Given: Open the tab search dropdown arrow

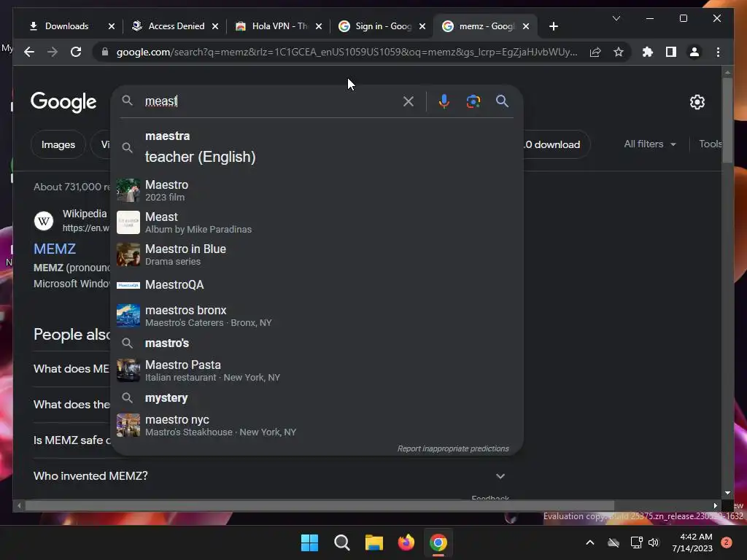Looking at the screenshot, I should point(616,18).
